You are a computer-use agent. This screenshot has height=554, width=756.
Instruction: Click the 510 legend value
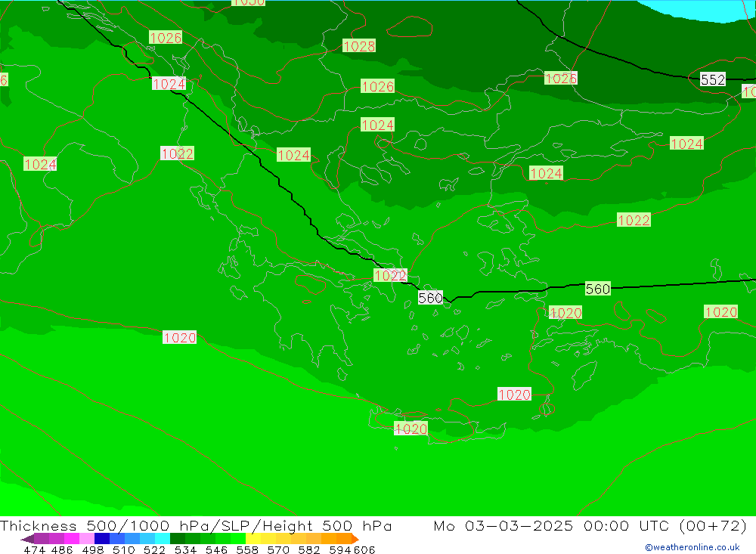(x=123, y=549)
